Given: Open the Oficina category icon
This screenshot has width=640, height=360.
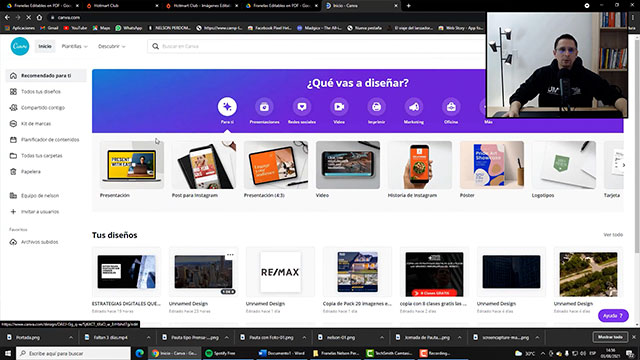Looking at the screenshot, I should click(x=451, y=107).
